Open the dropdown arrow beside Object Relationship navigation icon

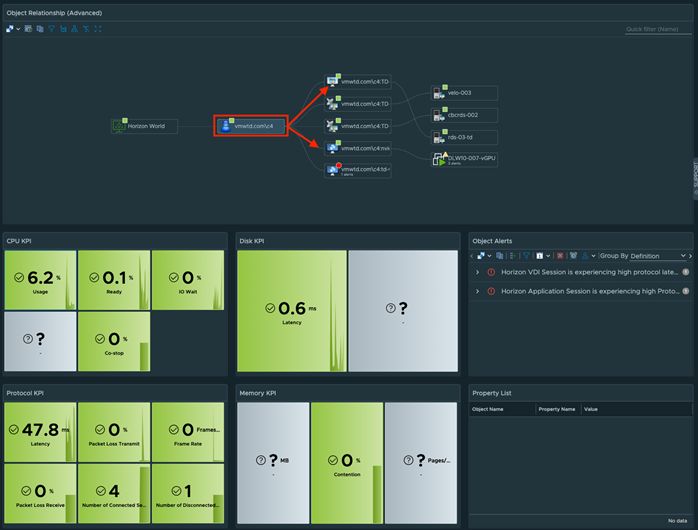click(18, 29)
